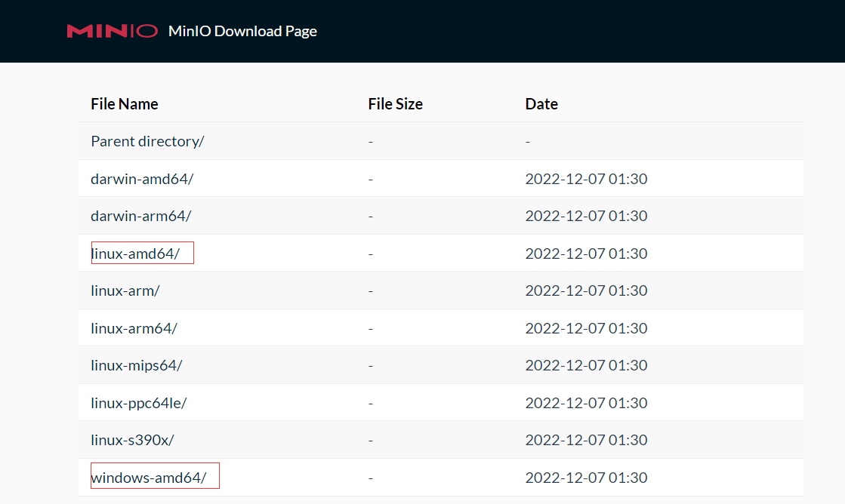The image size is (845, 504).
Task: Open the linux-amd64 folder
Action: click(135, 254)
